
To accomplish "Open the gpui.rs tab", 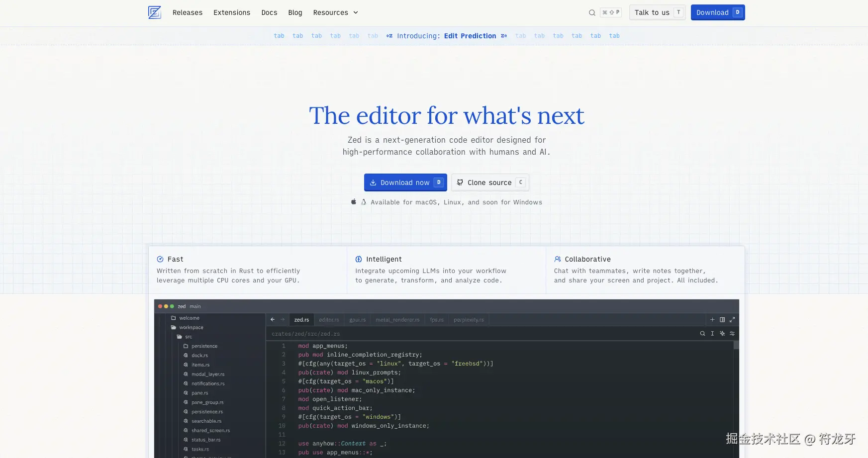I will [357, 320].
